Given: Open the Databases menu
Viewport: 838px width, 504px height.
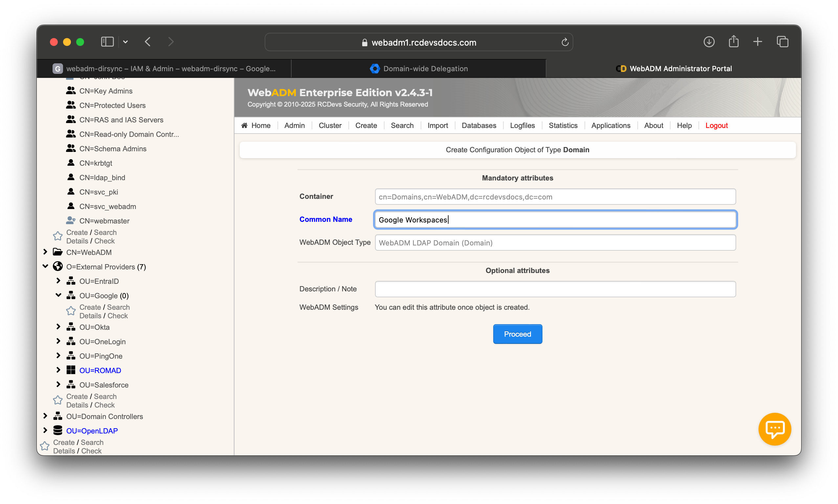Looking at the screenshot, I should pyautogui.click(x=479, y=125).
